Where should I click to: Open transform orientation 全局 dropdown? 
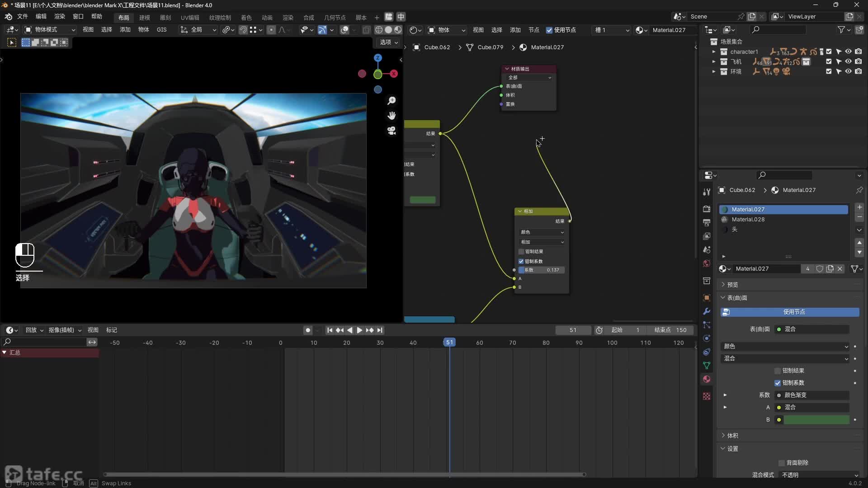[199, 30]
